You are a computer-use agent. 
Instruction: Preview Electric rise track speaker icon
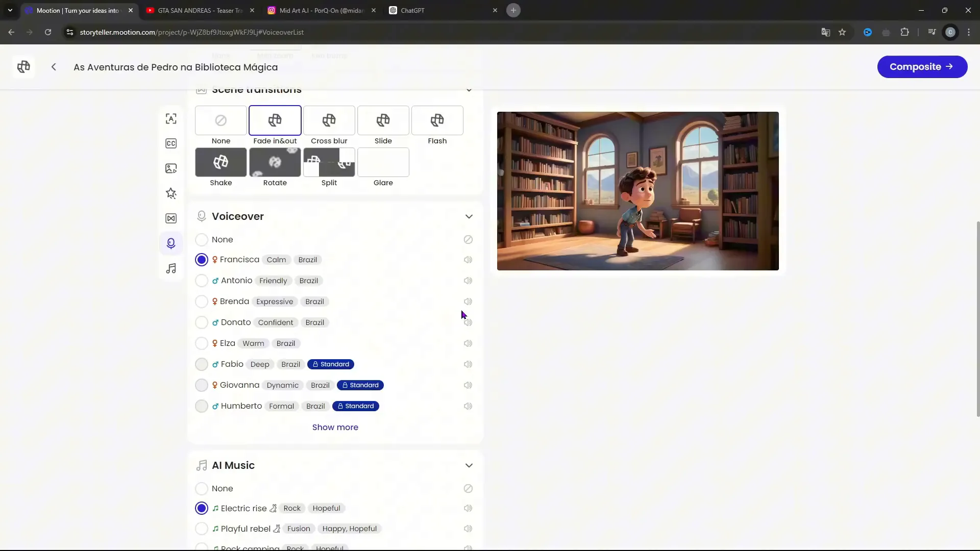pos(468,508)
